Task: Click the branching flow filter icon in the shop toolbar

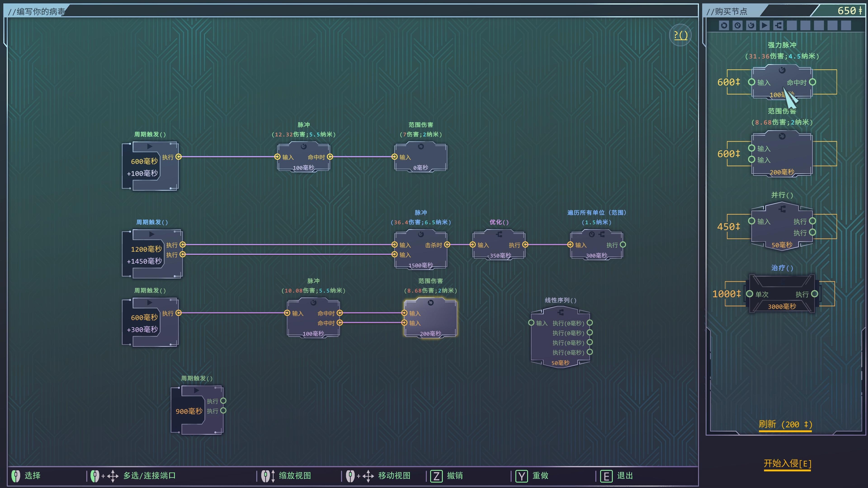Action: 778,25
